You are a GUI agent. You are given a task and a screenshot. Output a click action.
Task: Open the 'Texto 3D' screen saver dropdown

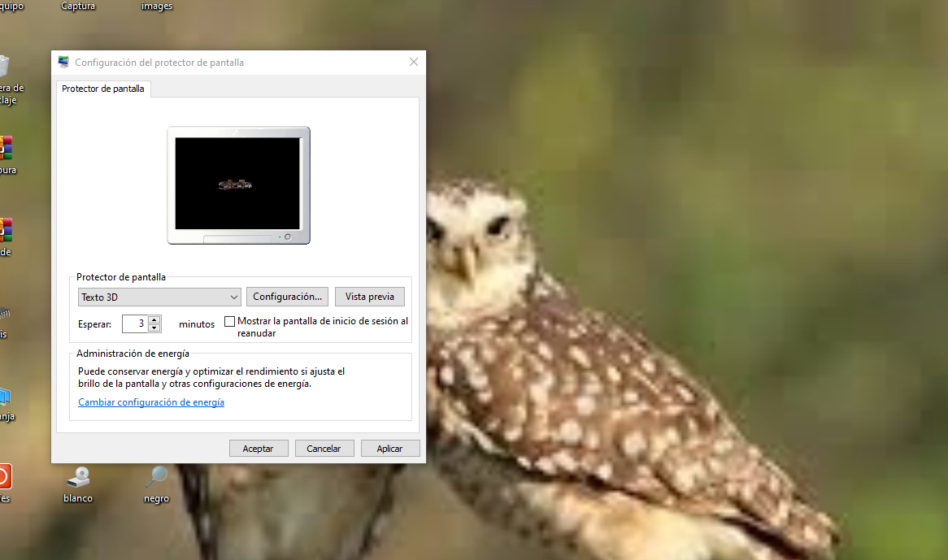point(159,297)
